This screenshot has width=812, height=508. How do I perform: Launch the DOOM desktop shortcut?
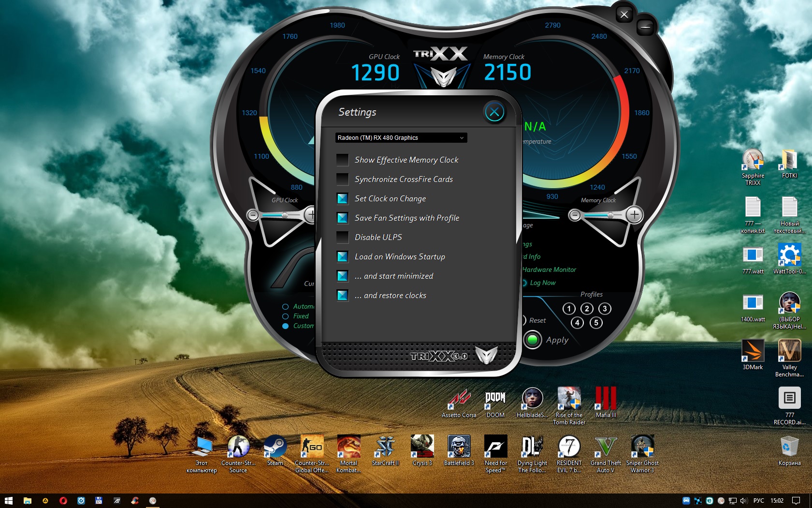(495, 403)
